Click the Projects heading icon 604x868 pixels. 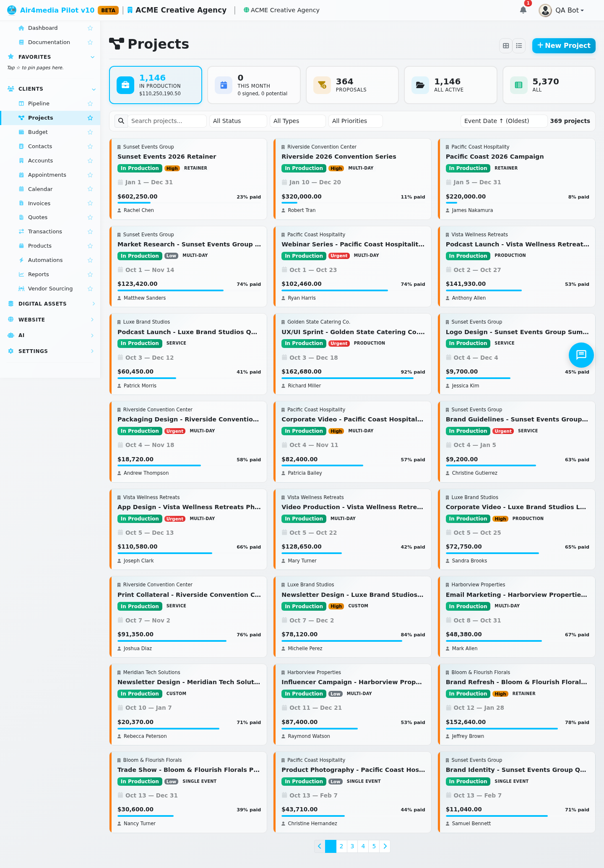click(x=117, y=44)
